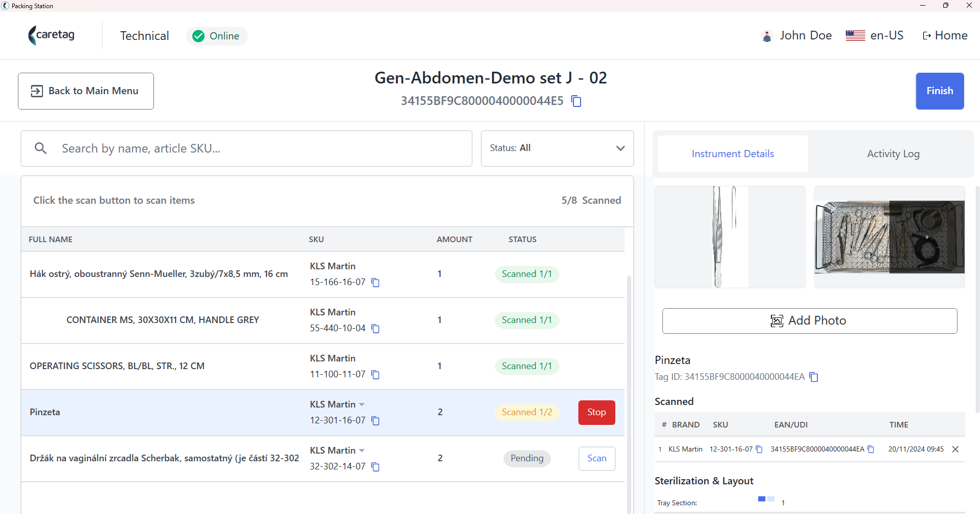Copy SKU 32-302-14-07
Screen dimensions: 980x514
pos(375,467)
